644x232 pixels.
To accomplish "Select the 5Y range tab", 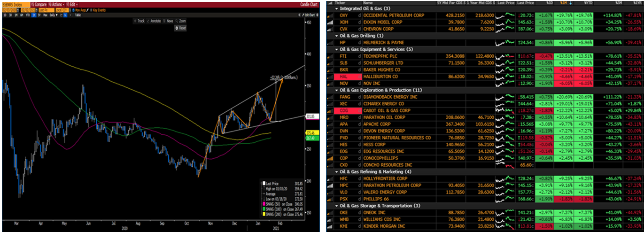I will tap(39, 15).
